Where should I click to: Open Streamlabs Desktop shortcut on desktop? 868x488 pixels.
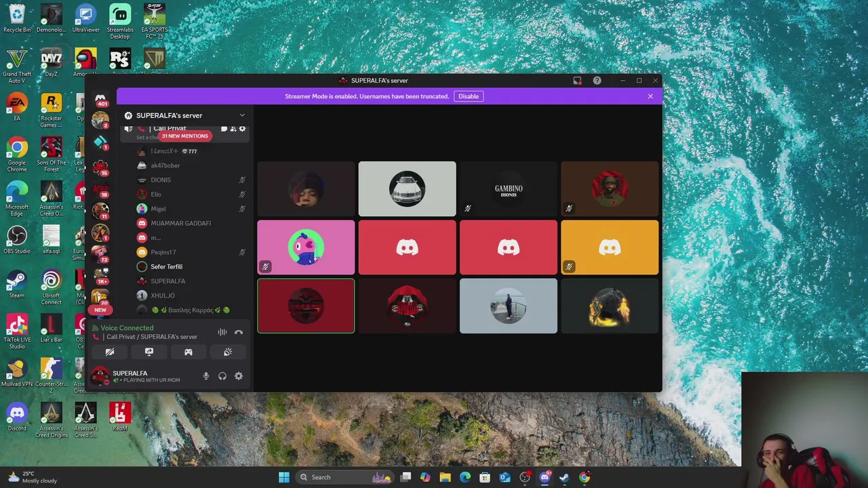pos(120,22)
